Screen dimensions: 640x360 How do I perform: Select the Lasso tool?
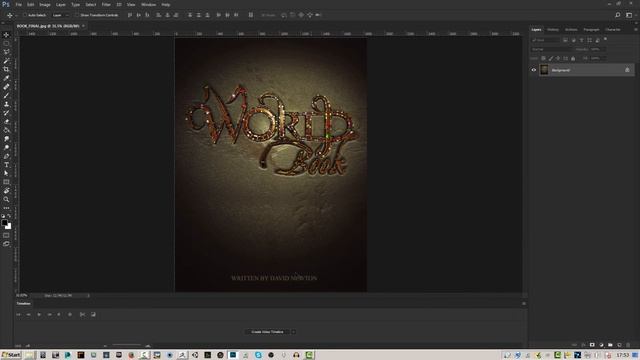coord(6,52)
